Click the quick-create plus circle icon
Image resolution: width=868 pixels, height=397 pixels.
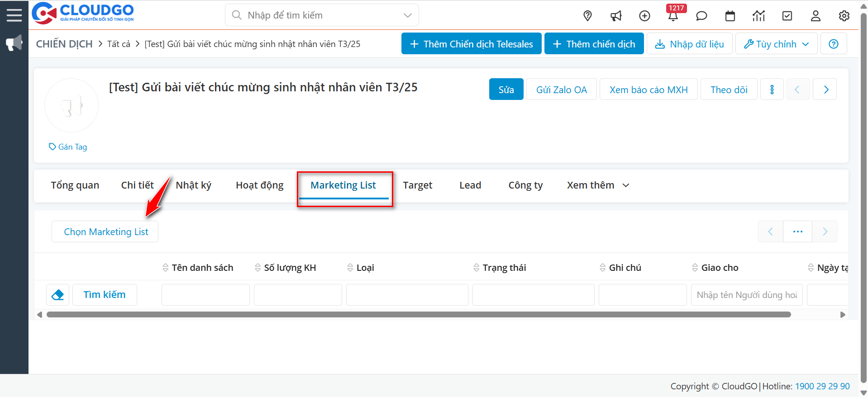[644, 16]
